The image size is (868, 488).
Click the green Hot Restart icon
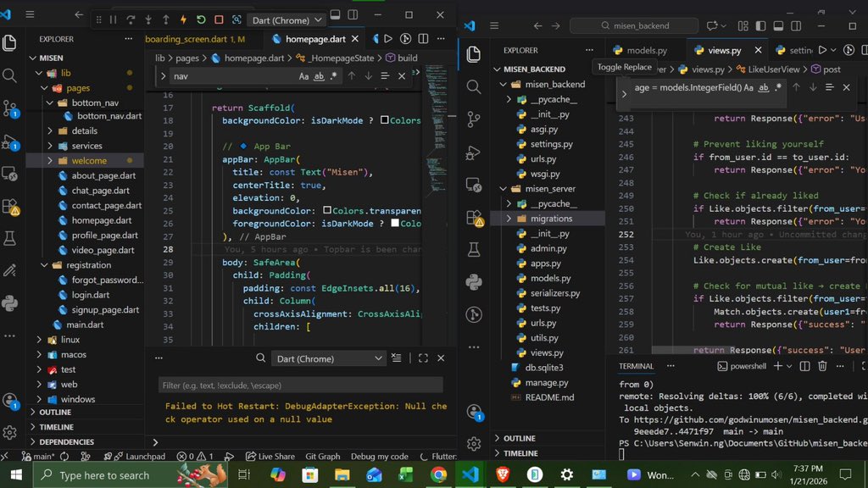click(201, 20)
